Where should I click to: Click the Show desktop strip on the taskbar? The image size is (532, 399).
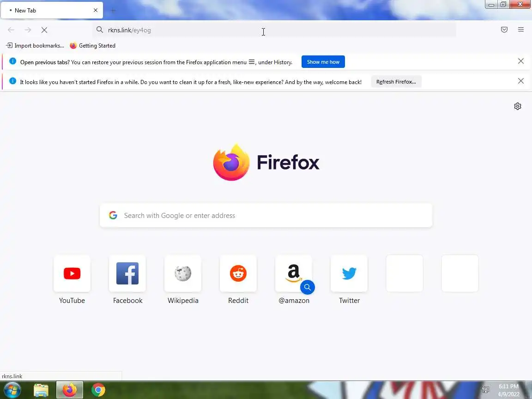[x=529, y=390]
